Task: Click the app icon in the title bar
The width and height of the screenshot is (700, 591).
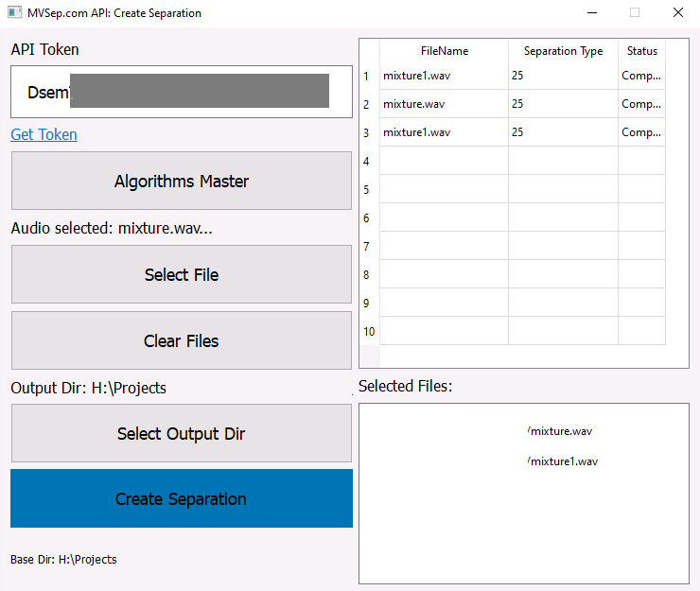Action: 14,13
